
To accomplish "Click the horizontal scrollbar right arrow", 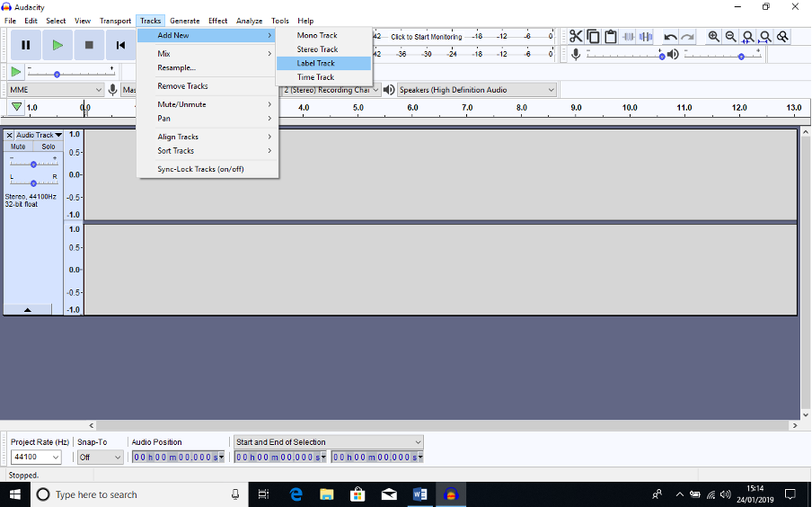I will [x=795, y=425].
